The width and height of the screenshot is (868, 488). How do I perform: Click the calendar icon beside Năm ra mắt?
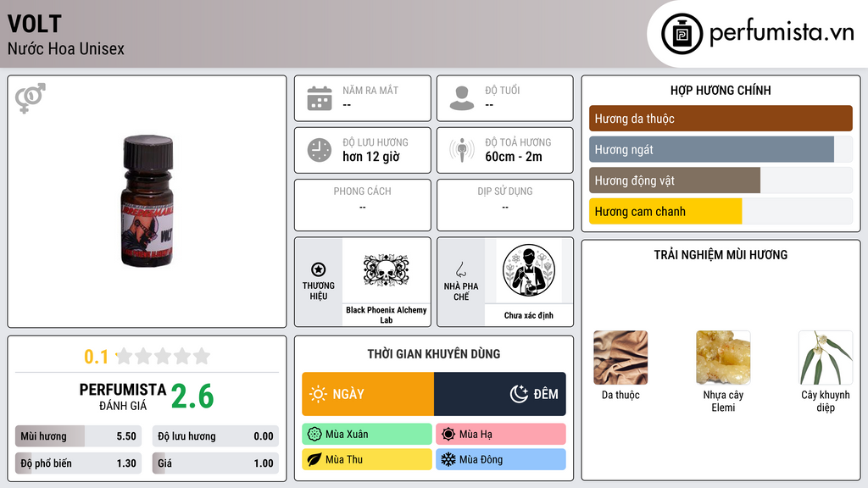[x=320, y=98]
